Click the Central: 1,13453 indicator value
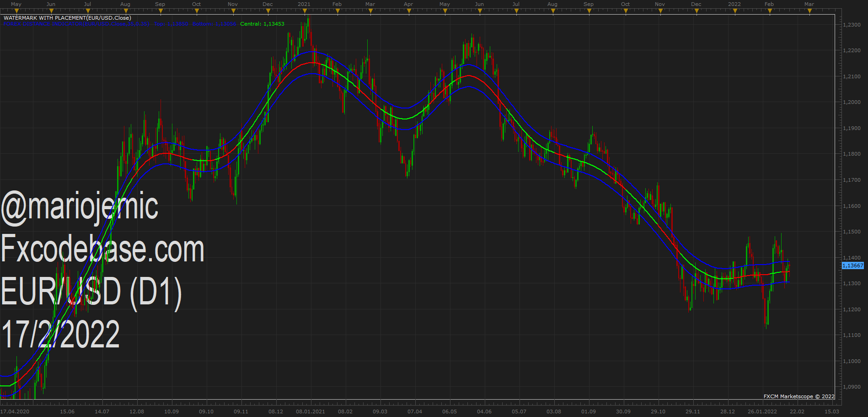The image size is (868, 417). (x=262, y=24)
